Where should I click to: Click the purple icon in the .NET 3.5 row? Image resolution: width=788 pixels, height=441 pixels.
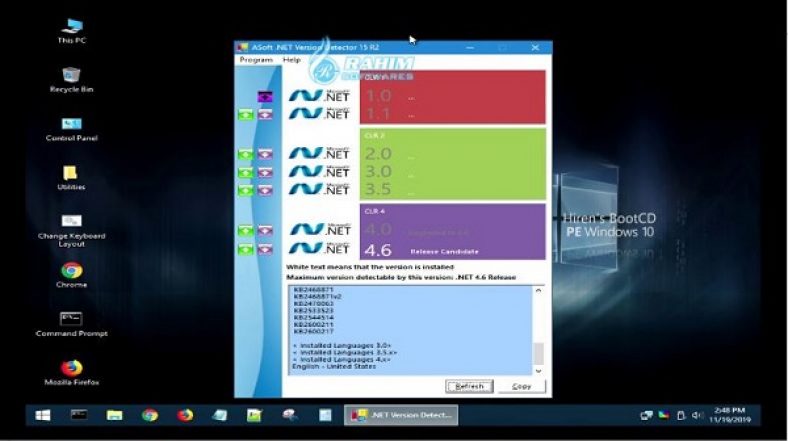265,190
